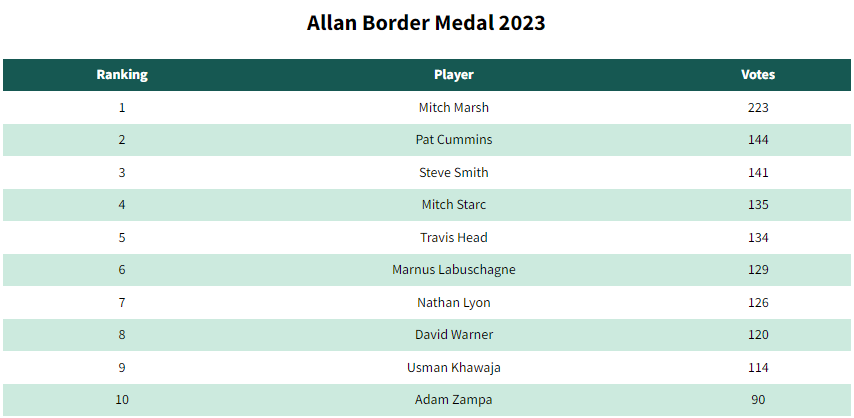The height and width of the screenshot is (418, 854).
Task: Click the Allan Border Medal 2023 title
Action: point(427,23)
